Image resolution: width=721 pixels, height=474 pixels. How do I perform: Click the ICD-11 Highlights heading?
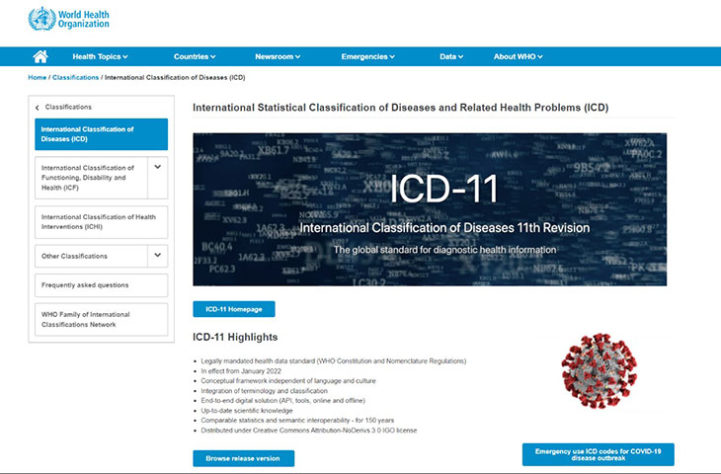point(235,337)
